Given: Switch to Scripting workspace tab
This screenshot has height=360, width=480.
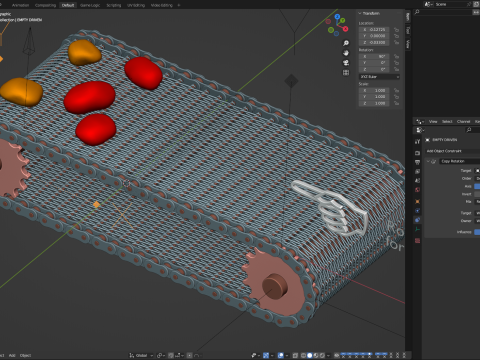Looking at the screenshot, I should pyautogui.click(x=114, y=5).
